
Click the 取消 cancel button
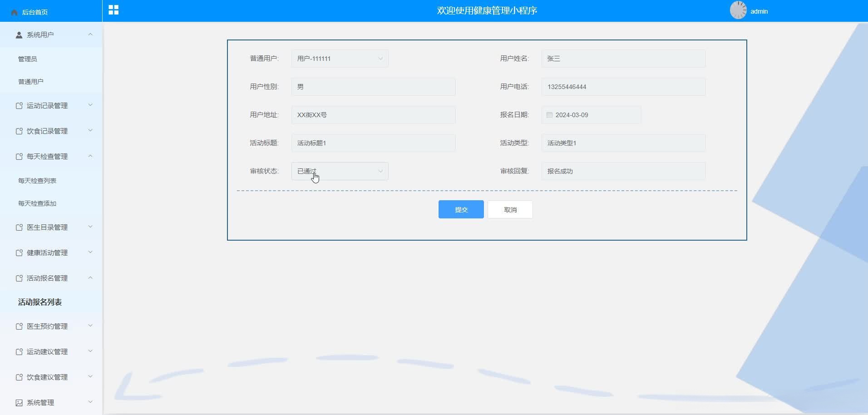click(509, 209)
